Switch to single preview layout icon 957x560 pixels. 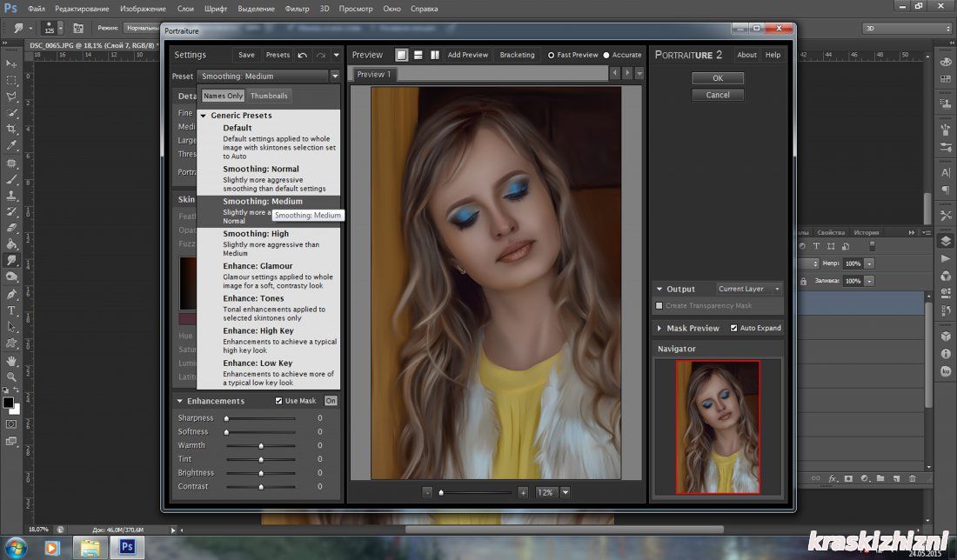point(402,55)
